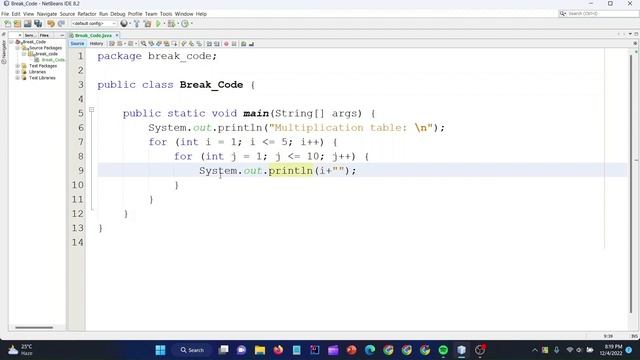
Task: Click the Build Project hammer icon
Action: coord(137,24)
